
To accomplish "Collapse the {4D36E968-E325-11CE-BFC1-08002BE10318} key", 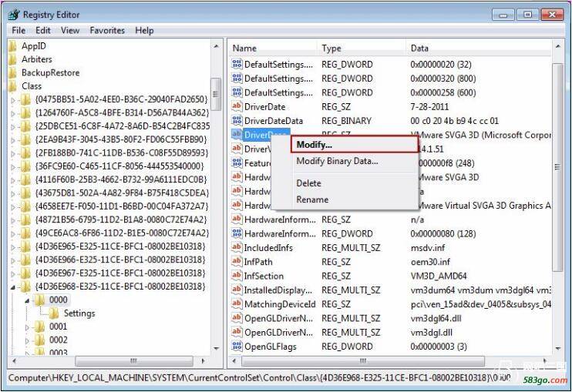I will click(x=13, y=287).
